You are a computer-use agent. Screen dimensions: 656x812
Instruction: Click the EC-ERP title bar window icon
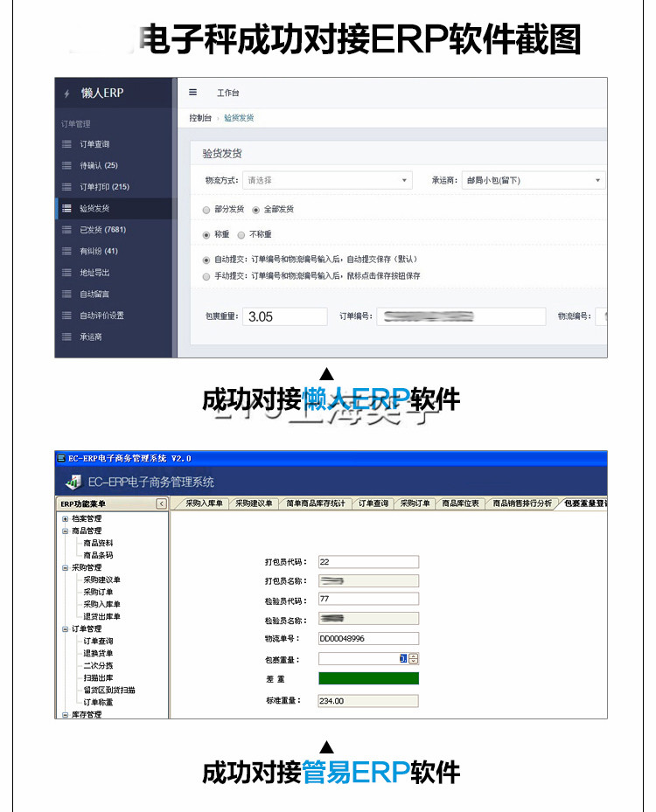coord(61,458)
